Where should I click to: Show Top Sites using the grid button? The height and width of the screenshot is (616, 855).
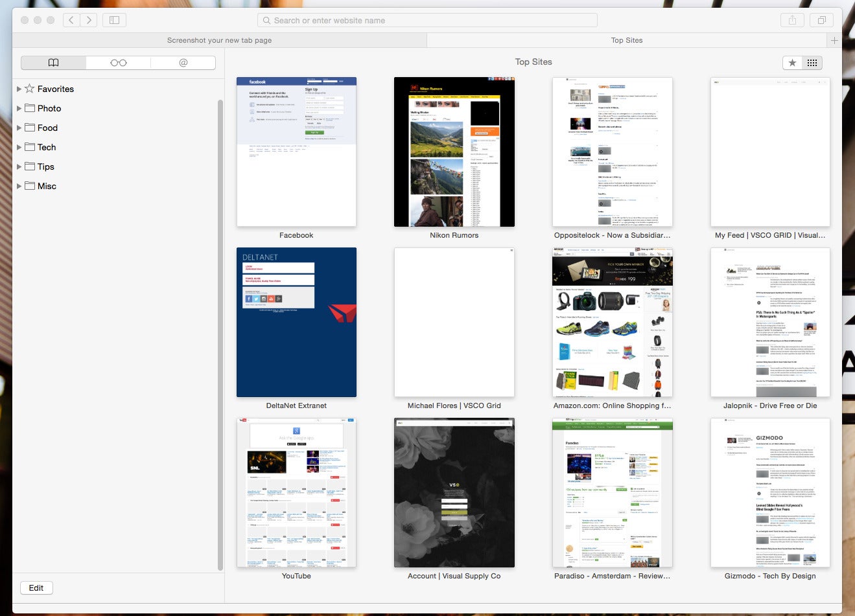coord(812,63)
